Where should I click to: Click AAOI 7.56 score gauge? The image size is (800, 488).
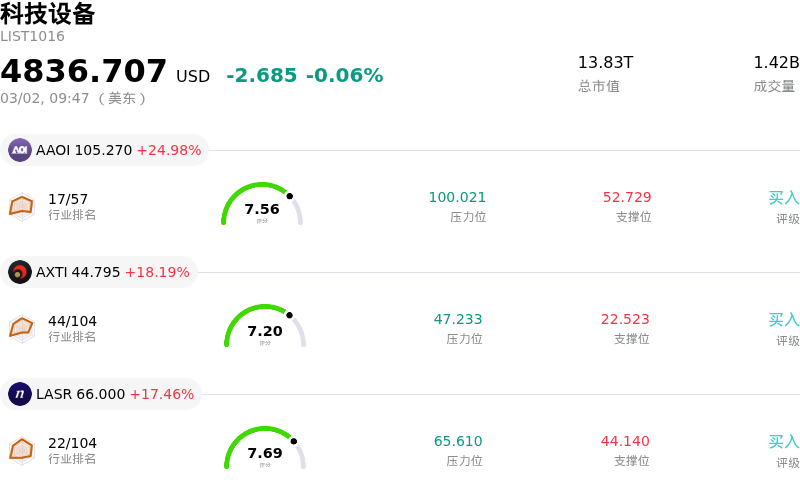pyautogui.click(x=262, y=206)
